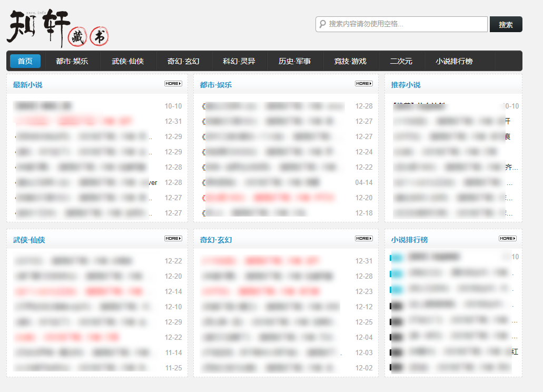Open 小说排行榜 in navigation bar
Viewport: 543px width, 392px height.
pos(454,61)
